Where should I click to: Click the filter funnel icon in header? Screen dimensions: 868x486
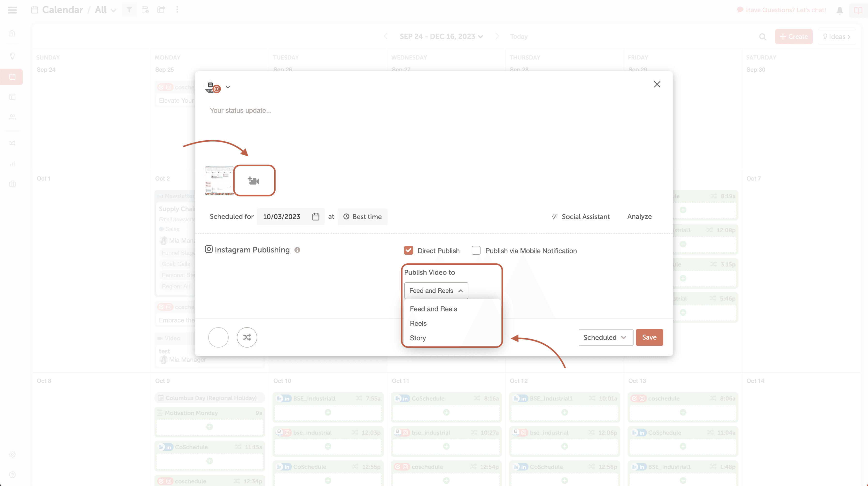[129, 10]
